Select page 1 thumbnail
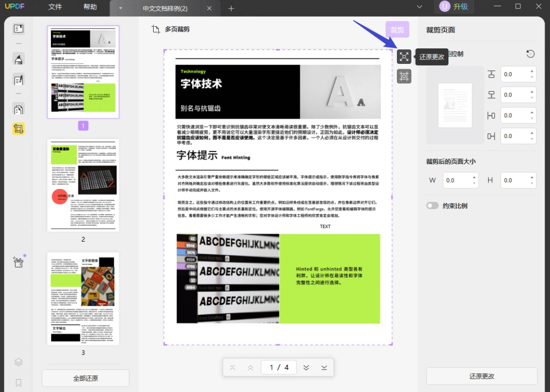The width and height of the screenshot is (550, 392). (x=83, y=71)
